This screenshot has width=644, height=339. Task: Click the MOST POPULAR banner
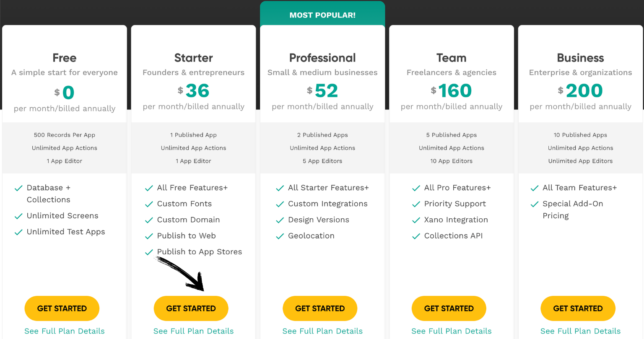point(322,15)
